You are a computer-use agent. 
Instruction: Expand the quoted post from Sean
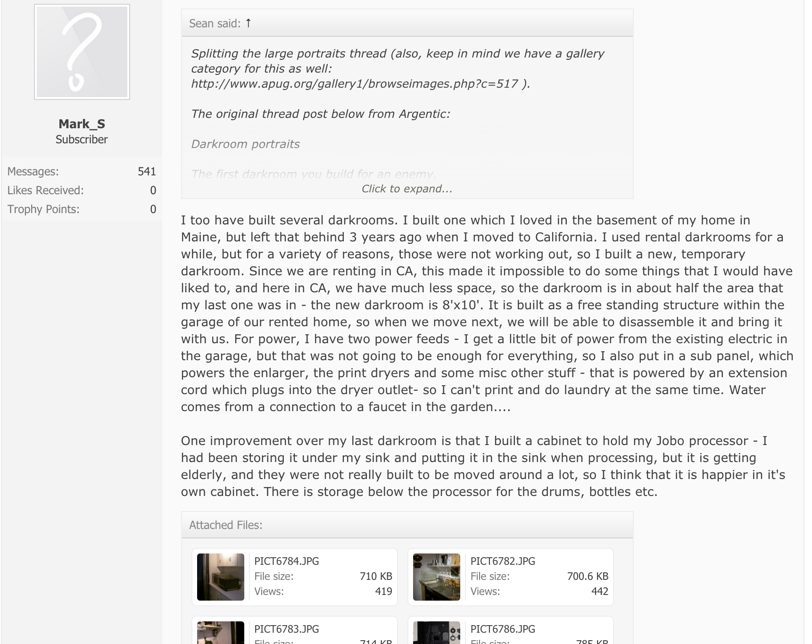[406, 189]
